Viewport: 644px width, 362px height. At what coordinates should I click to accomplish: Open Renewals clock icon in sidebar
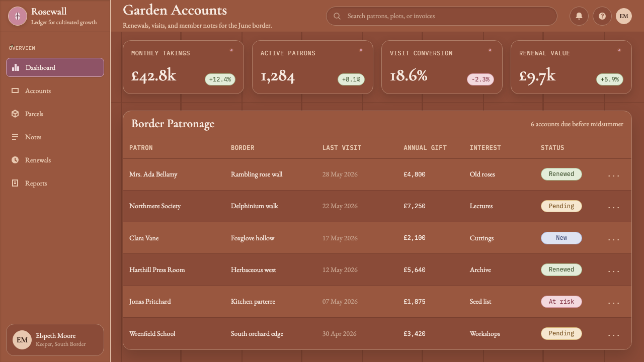[15, 160]
